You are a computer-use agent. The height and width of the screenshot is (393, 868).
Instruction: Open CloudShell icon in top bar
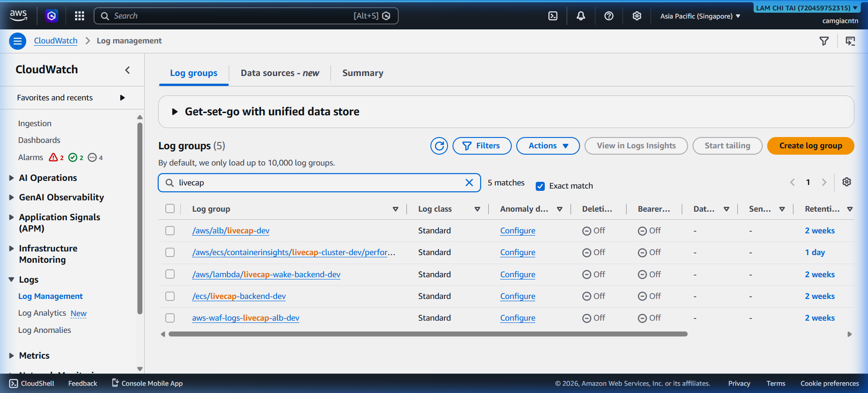coord(553,16)
